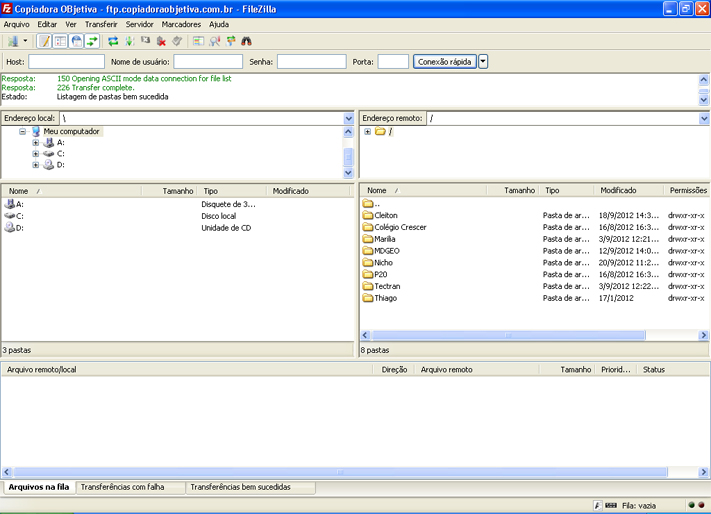Open the quick connect history dropdown arrow
Image resolution: width=711 pixels, height=514 pixels.
pyautogui.click(x=484, y=62)
